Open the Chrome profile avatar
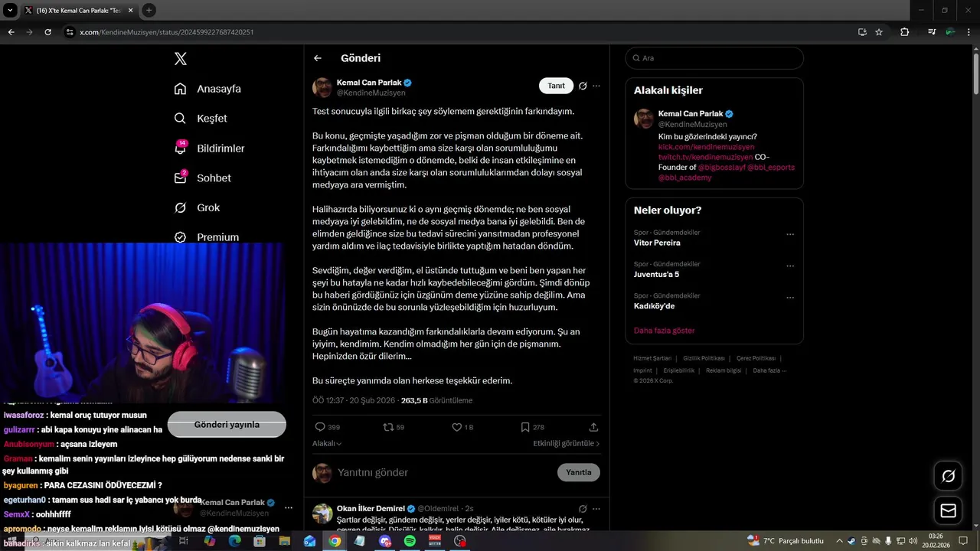Screen dimensions: 980x551 pos(950,32)
